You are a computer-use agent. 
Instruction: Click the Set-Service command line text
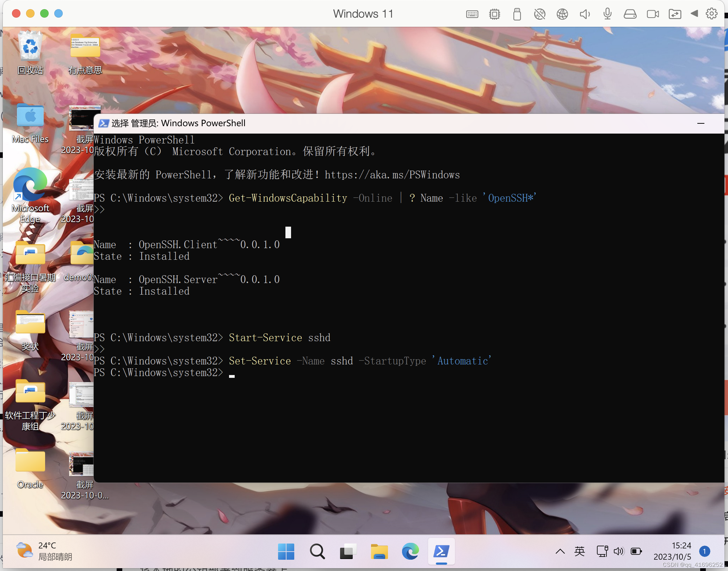(x=360, y=361)
